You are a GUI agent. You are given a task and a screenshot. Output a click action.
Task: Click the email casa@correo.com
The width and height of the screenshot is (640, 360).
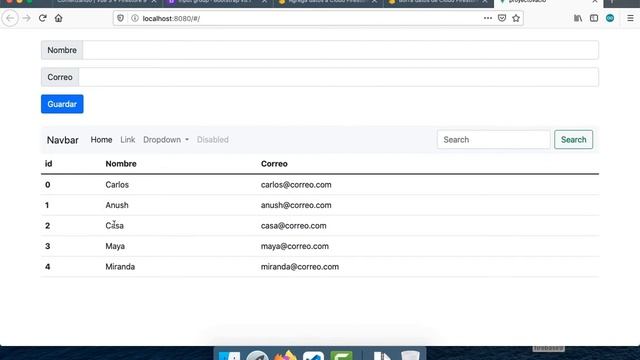coord(293,226)
